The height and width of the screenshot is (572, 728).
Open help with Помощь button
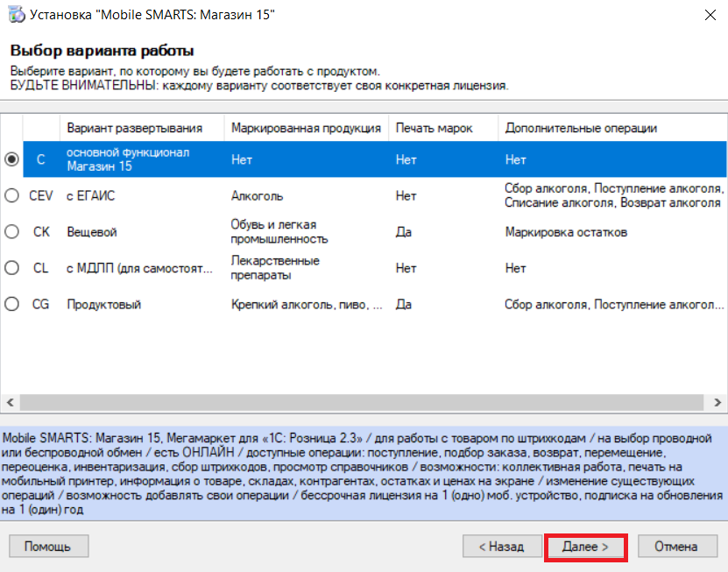(x=48, y=547)
